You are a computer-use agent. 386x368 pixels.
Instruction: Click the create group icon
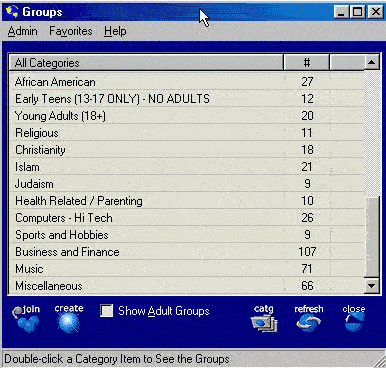click(x=69, y=319)
